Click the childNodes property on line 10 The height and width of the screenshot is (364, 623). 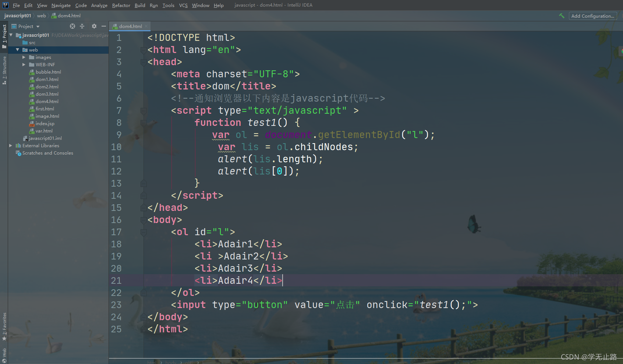324,147
